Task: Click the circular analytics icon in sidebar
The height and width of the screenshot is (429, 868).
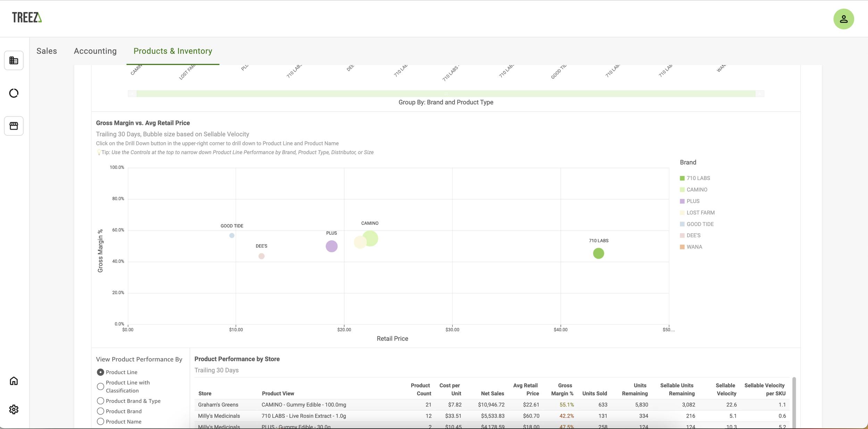Action: (14, 93)
